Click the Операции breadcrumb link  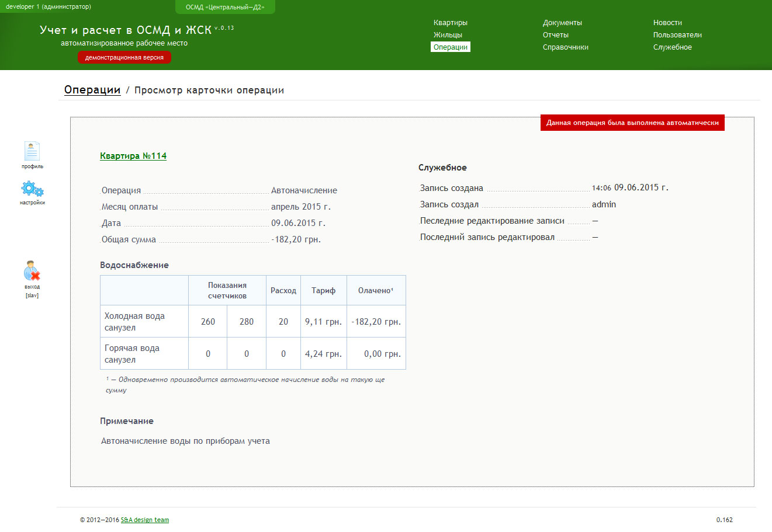(x=92, y=90)
